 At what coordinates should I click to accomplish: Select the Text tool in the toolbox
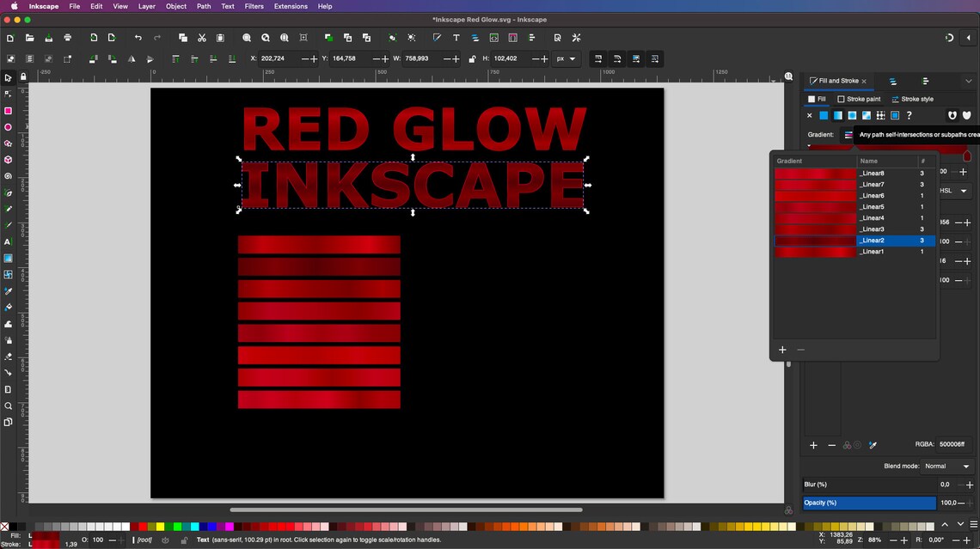pyautogui.click(x=9, y=243)
